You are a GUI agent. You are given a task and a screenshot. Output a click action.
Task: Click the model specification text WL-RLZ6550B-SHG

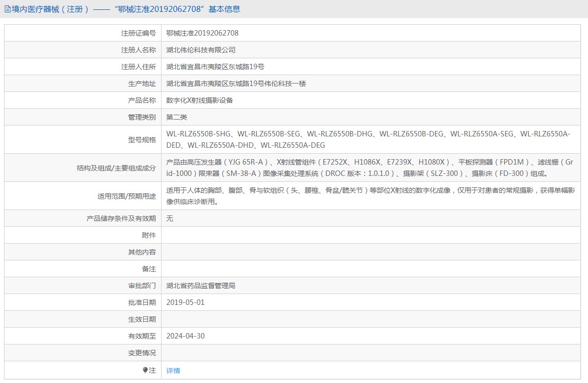[x=199, y=134]
